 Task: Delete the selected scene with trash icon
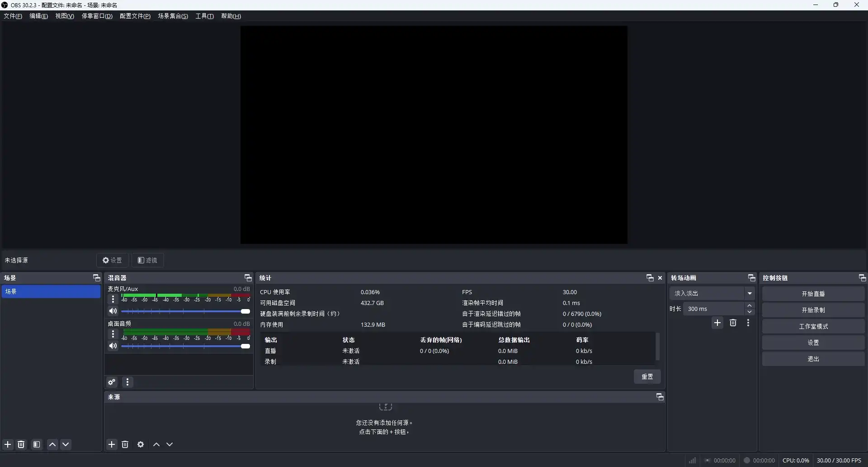21,444
